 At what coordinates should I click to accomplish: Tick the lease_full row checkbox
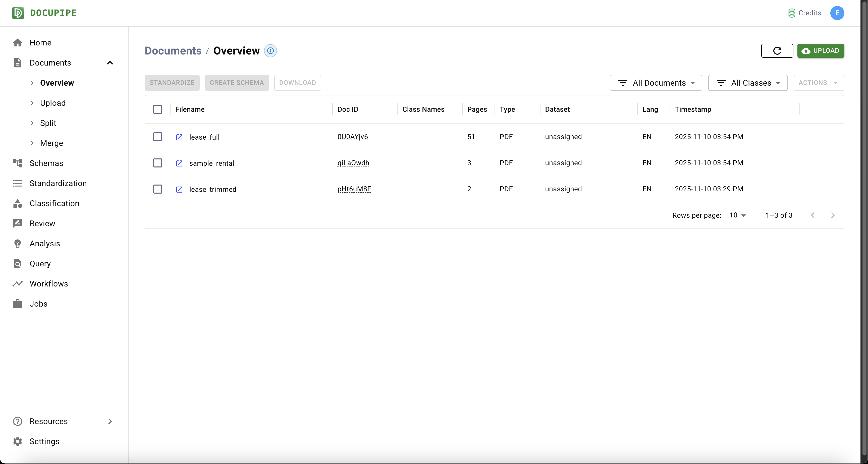[158, 137]
